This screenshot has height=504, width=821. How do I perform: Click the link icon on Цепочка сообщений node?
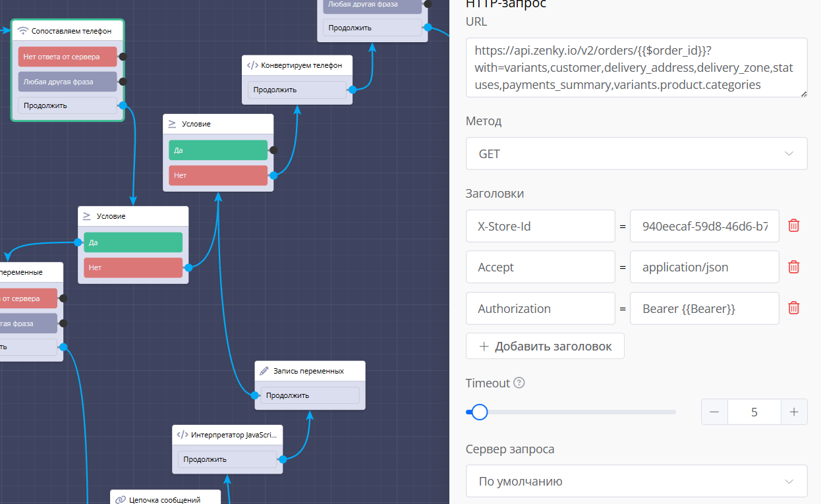(120, 499)
